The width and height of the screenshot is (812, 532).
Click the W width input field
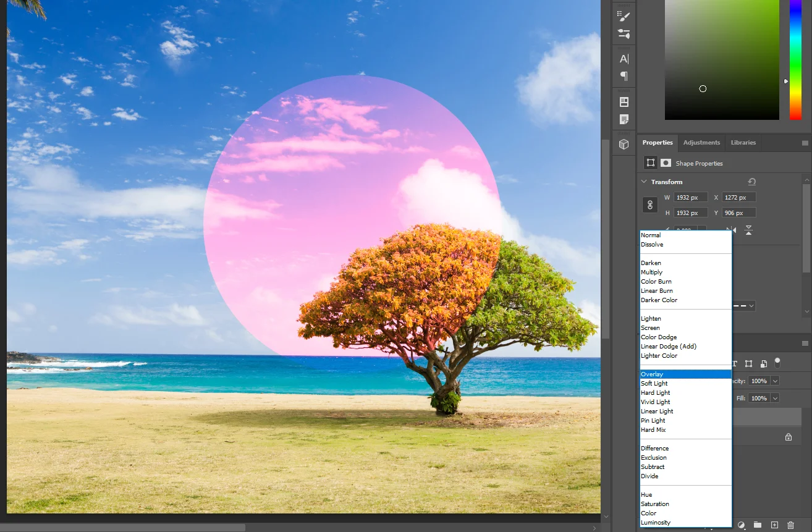[690, 198]
